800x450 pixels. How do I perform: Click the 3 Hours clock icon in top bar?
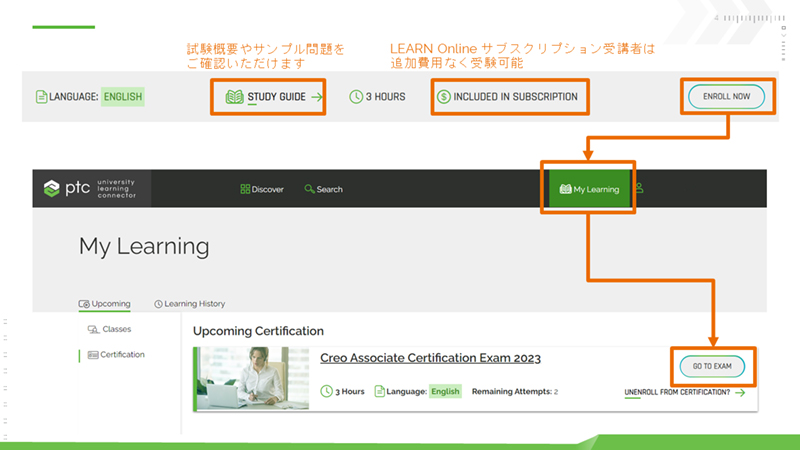click(356, 97)
